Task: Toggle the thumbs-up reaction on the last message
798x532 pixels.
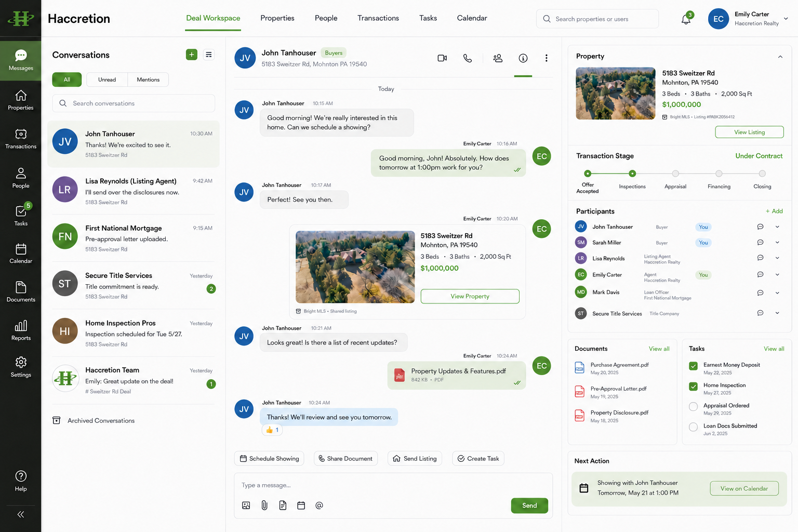Action: pyautogui.click(x=272, y=430)
